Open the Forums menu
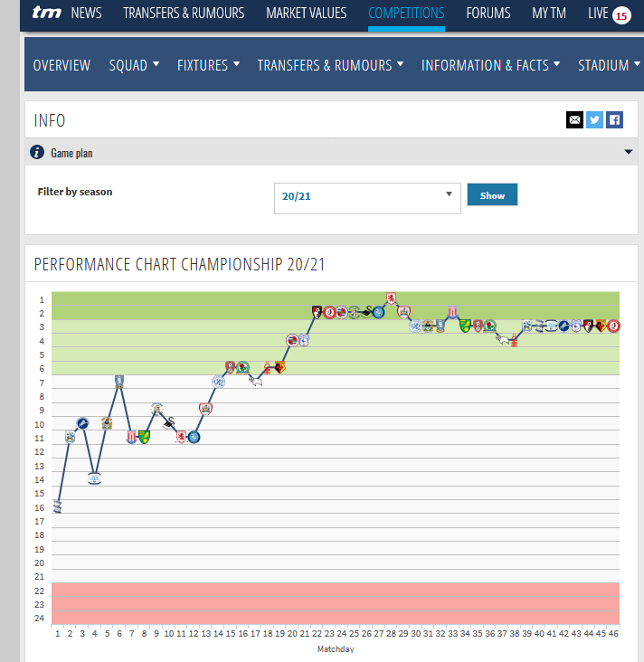This screenshot has height=662, width=644. 488,13
